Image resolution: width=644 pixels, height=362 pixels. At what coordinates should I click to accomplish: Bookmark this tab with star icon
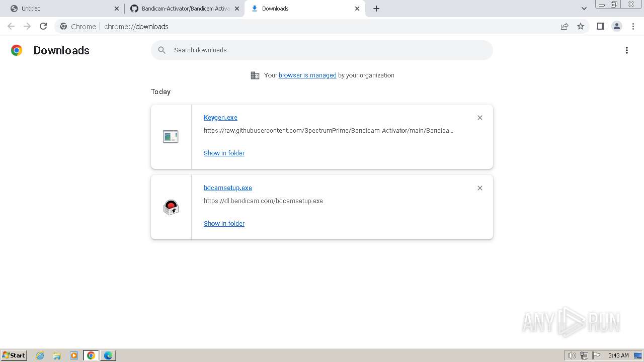(581, 26)
